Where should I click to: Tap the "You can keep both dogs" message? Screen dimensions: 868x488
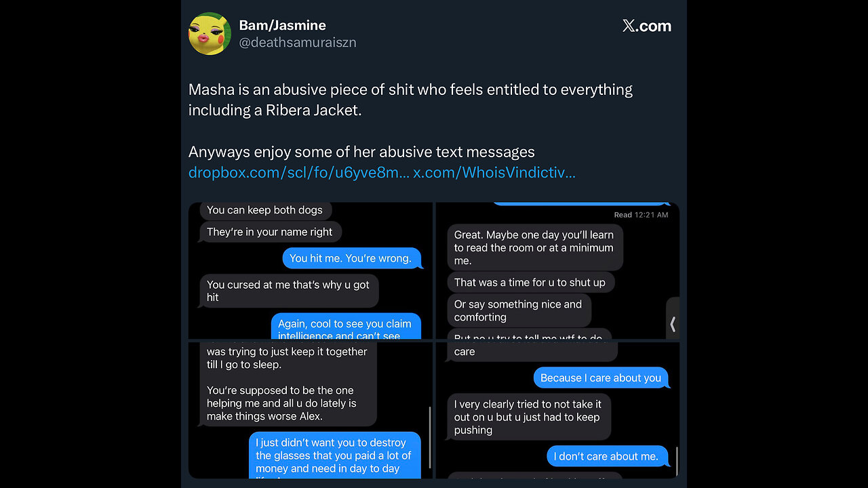pos(265,210)
